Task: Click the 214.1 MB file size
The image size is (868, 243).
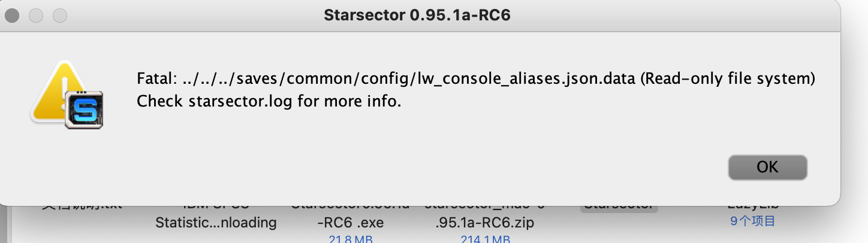Action: point(485,239)
